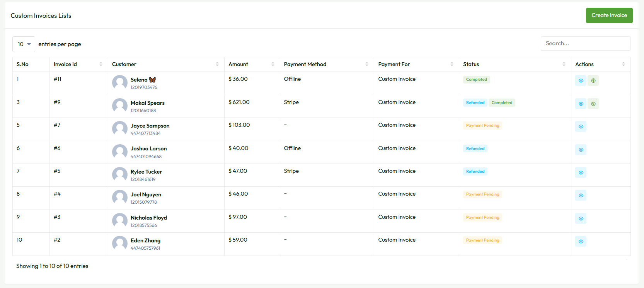Click amount $ 59.00

[238, 240]
